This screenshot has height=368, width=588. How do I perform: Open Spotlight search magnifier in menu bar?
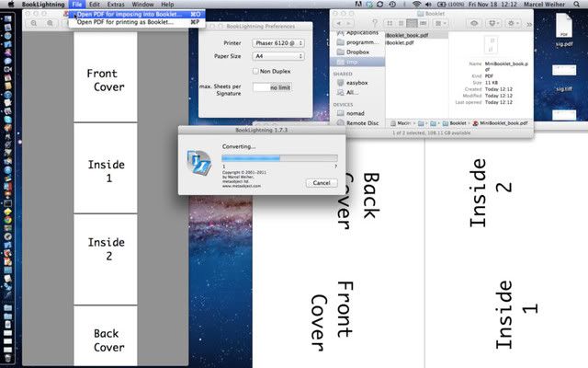click(x=576, y=5)
